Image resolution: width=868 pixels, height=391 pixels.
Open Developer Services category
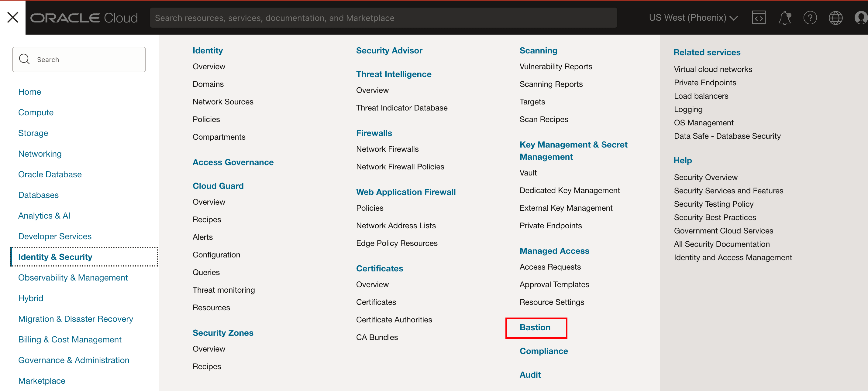point(55,236)
